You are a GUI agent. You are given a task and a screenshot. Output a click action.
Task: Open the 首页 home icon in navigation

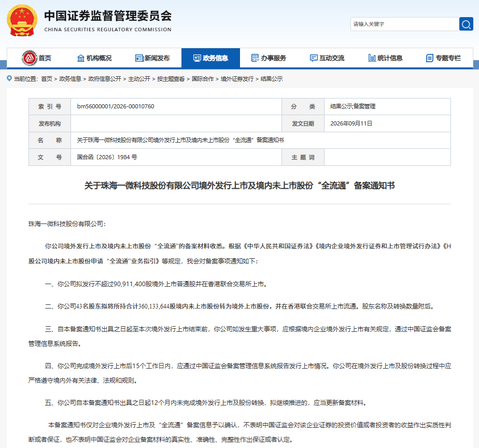[30, 58]
